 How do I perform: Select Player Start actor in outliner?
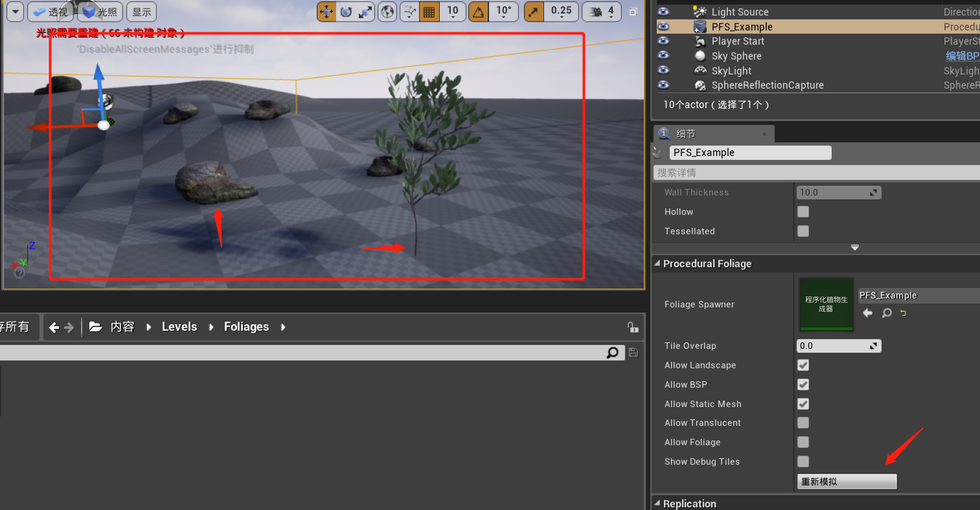coord(738,41)
